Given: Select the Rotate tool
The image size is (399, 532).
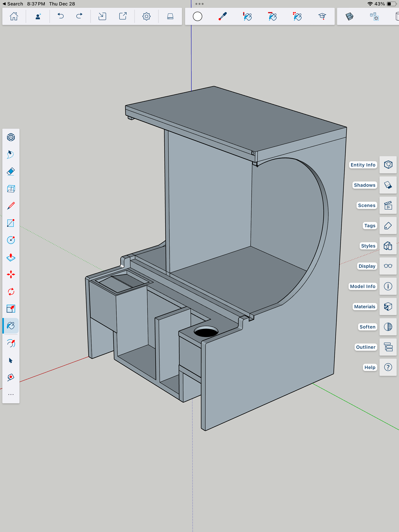Looking at the screenshot, I should coord(11,292).
